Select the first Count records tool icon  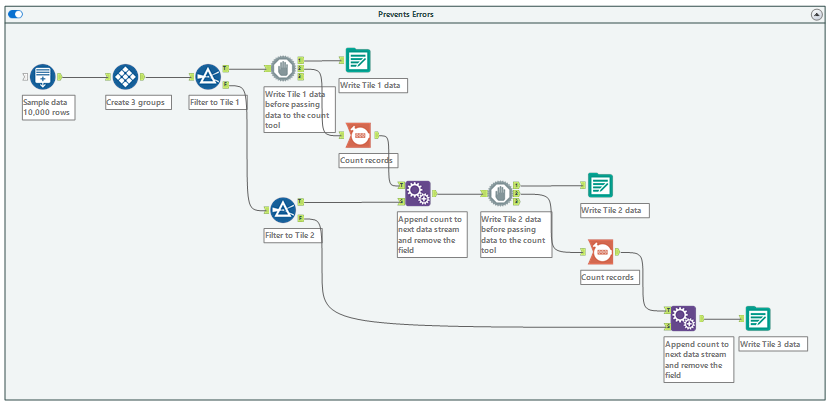(358, 135)
